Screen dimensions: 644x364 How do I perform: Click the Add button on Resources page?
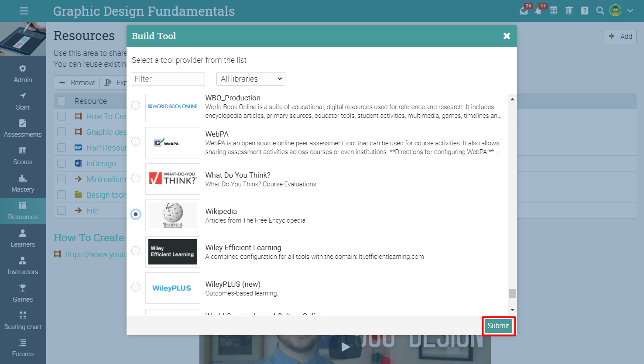[x=620, y=37]
